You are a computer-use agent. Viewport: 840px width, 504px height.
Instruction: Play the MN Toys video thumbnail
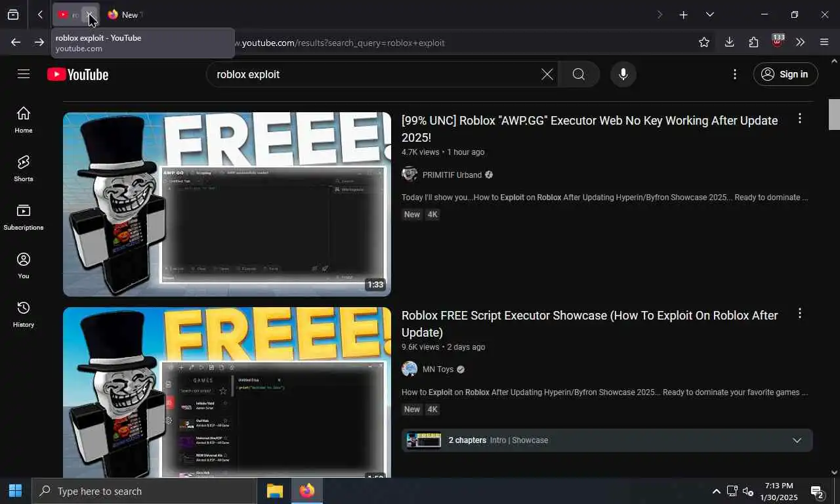(x=227, y=392)
